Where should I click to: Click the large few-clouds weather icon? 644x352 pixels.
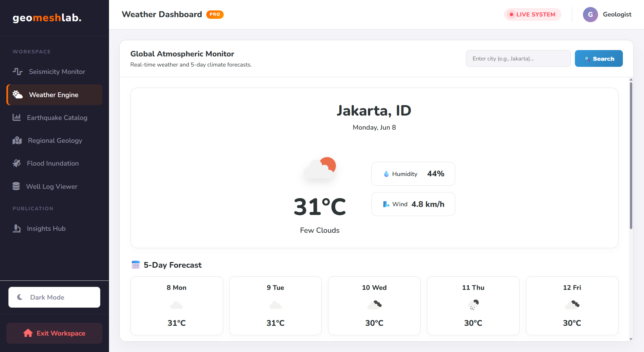coord(320,168)
